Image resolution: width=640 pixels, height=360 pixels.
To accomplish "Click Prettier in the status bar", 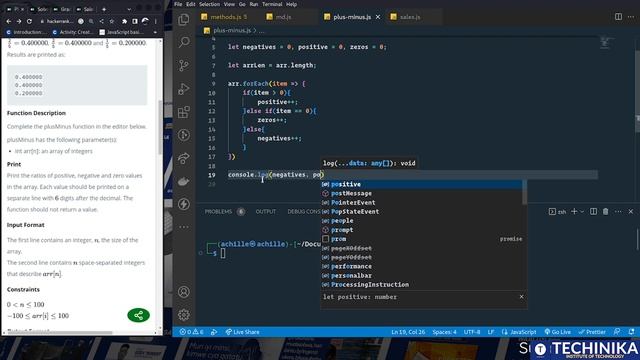I will click(x=592, y=332).
